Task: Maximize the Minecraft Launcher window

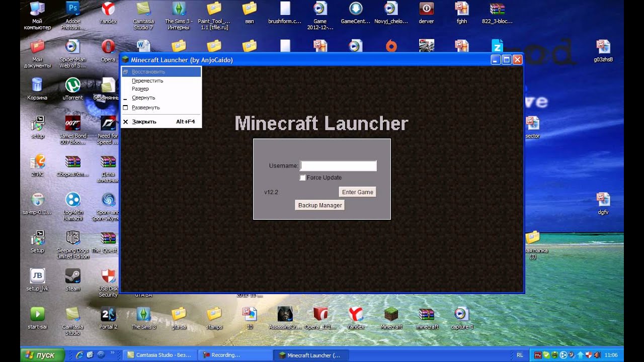Action: click(507, 60)
